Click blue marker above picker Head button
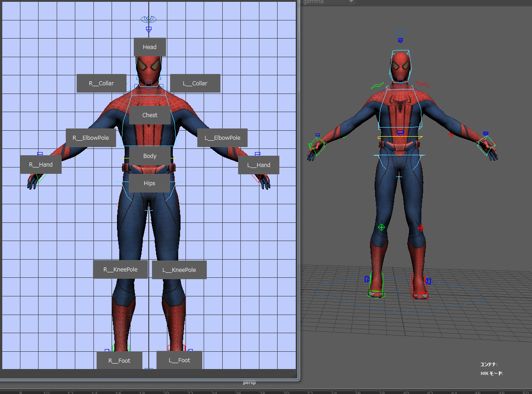532x394 pixels. tap(149, 30)
